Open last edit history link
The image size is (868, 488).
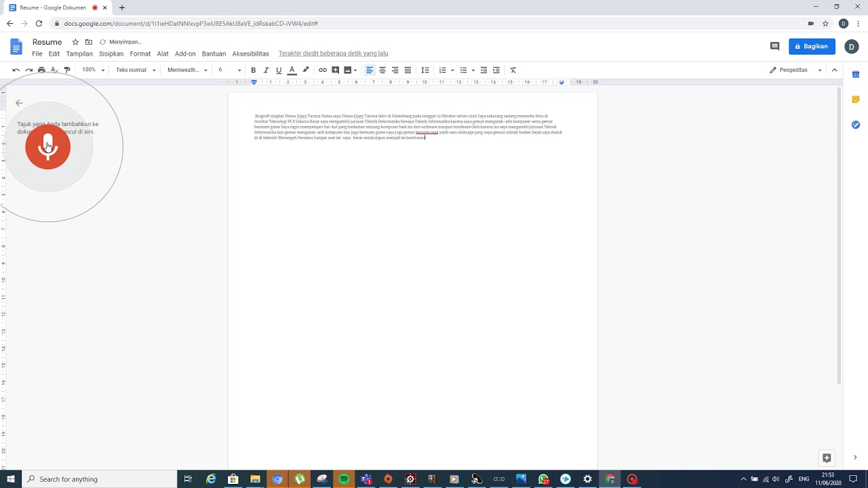tap(334, 54)
